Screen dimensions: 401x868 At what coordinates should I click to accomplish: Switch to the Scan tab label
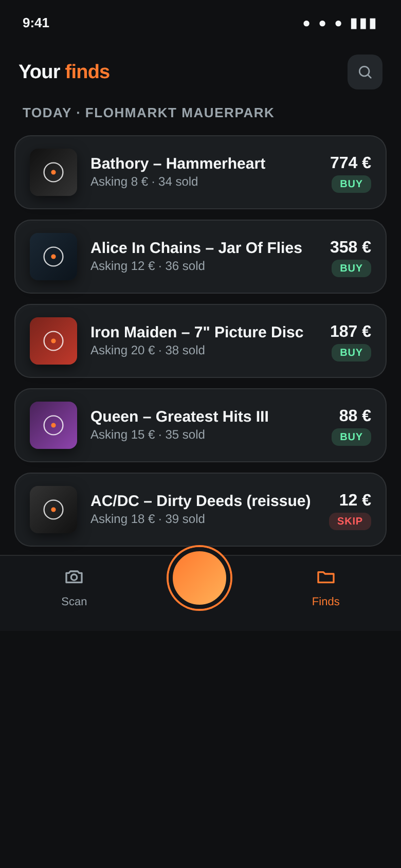[74, 602]
